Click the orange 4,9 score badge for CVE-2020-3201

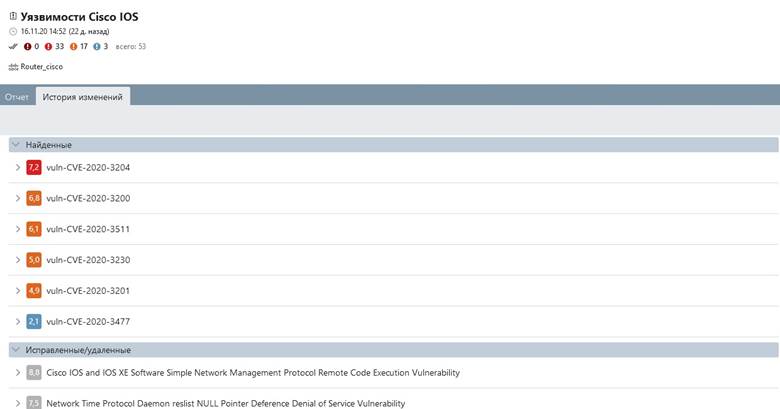[x=34, y=291]
